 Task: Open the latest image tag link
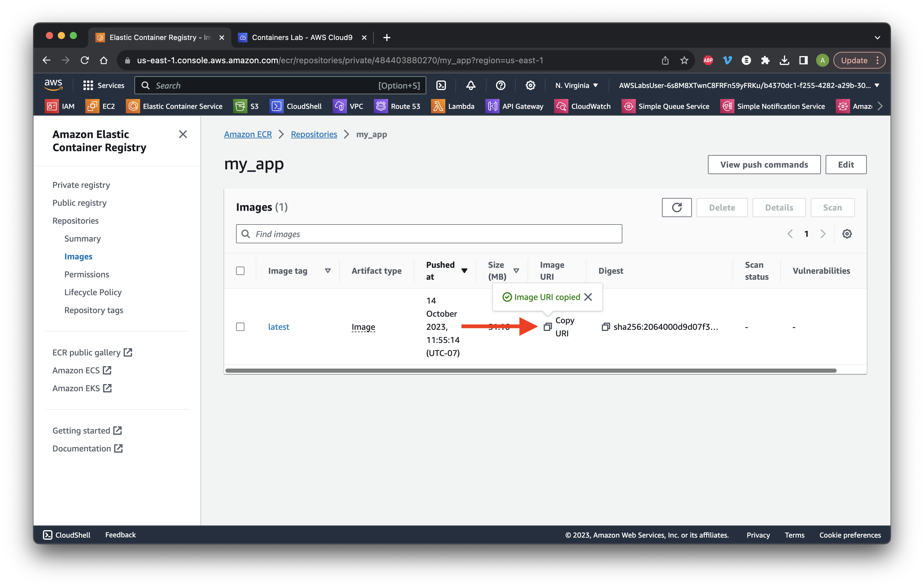(279, 327)
